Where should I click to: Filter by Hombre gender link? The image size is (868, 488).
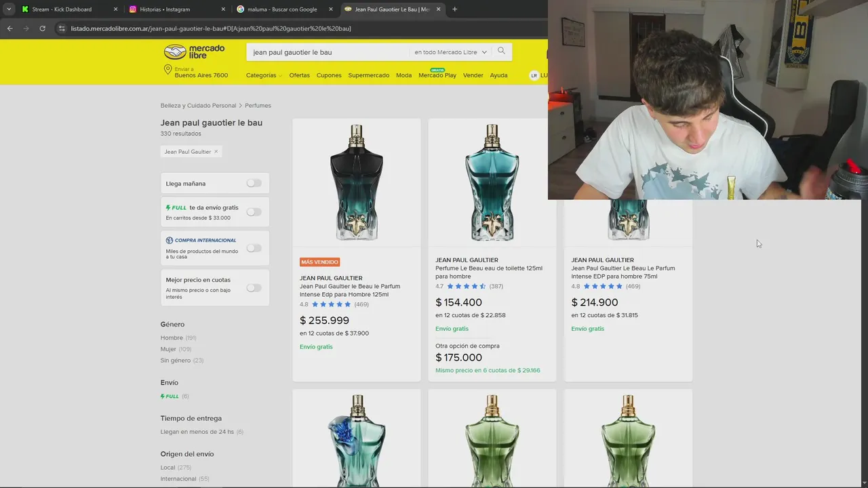point(172,338)
